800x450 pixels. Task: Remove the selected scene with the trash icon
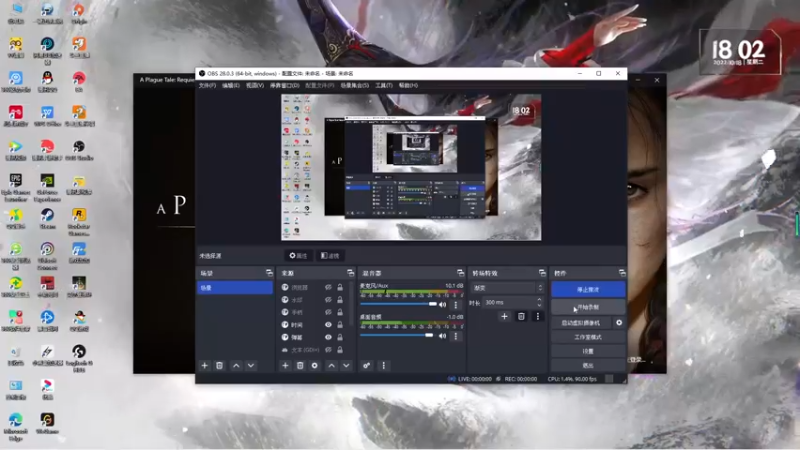pos(219,365)
